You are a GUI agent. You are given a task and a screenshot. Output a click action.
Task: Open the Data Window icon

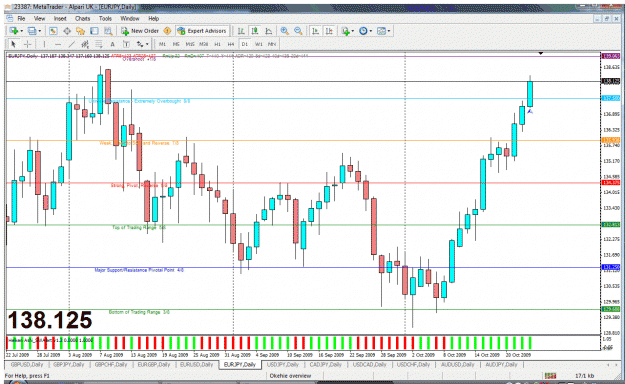[x=67, y=31]
